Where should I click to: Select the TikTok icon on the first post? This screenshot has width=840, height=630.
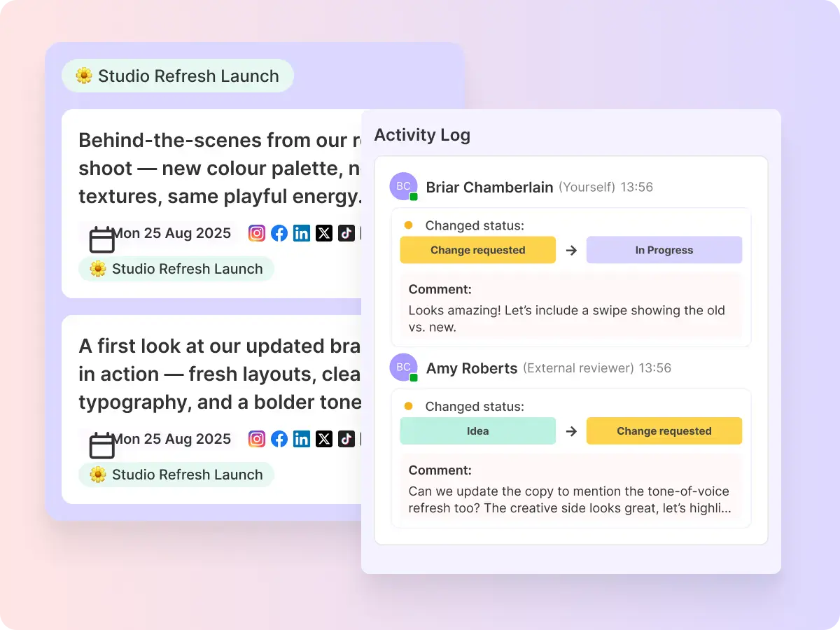point(346,233)
